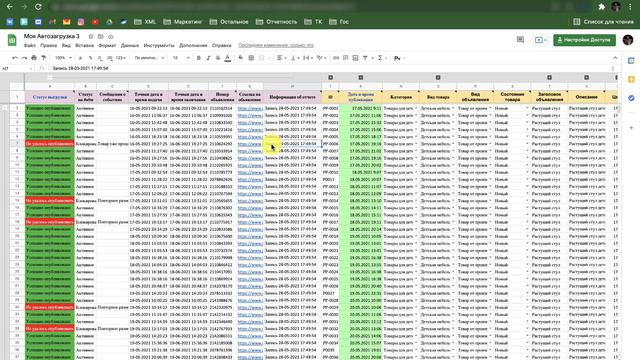Increase decimal places

point(110,58)
